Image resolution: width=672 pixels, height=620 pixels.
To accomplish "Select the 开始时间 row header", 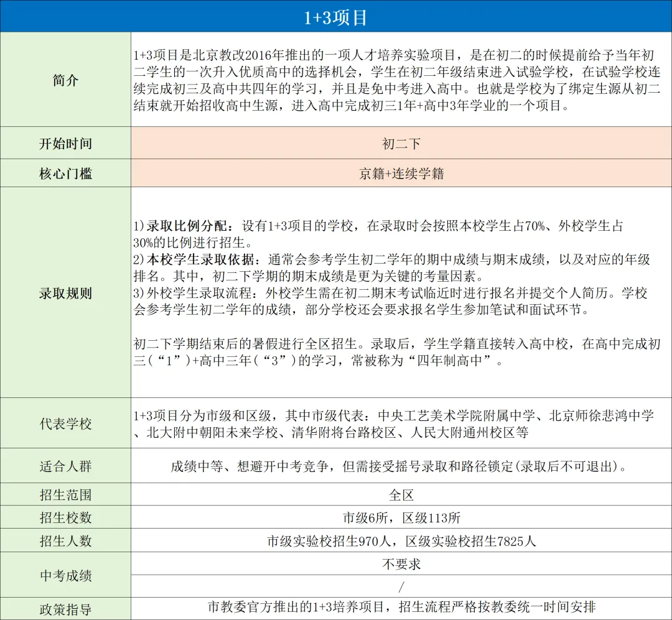I will click(65, 142).
